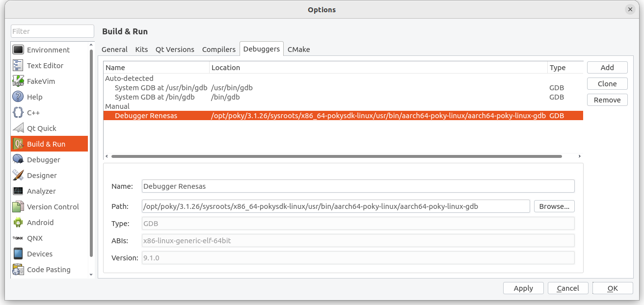Browse for a debugger path
The image size is (644, 305).
[554, 206]
